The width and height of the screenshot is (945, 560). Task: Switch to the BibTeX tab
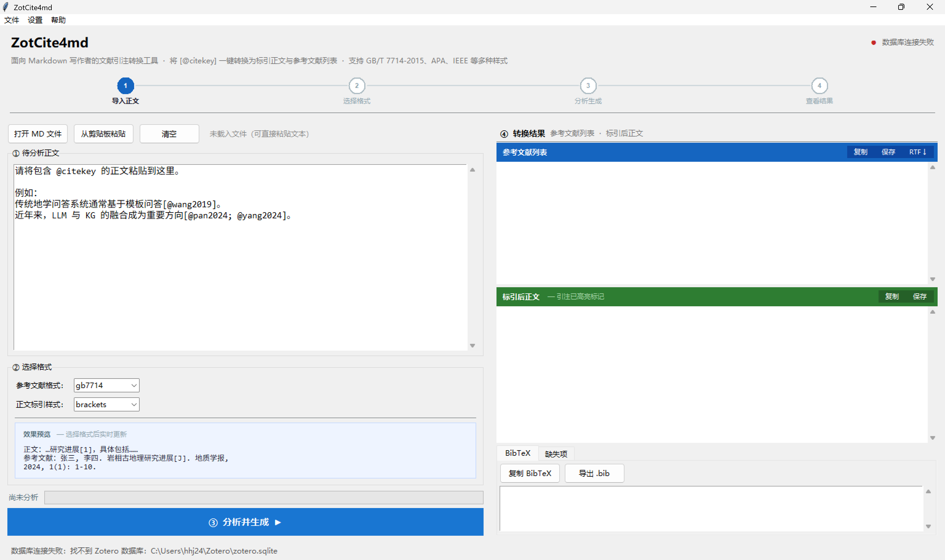point(518,453)
